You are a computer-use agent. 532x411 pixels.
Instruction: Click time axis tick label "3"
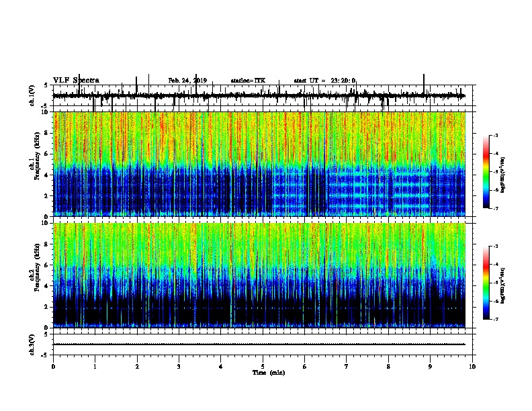tap(179, 367)
